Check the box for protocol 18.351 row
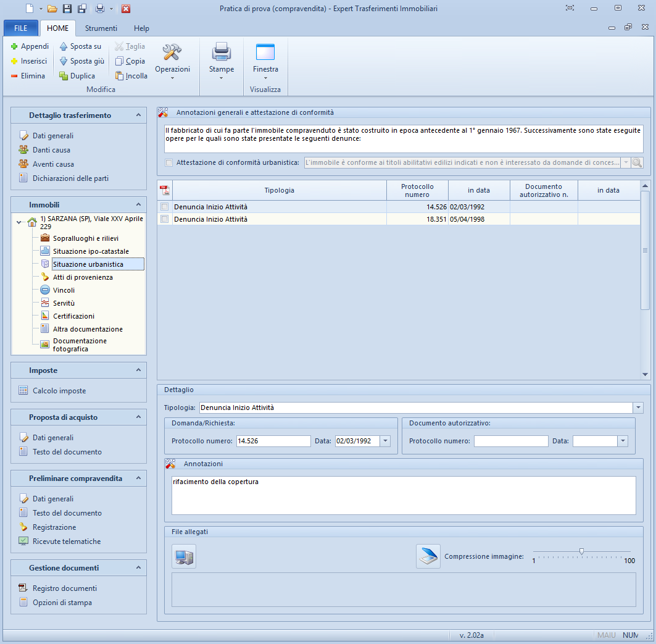 click(x=165, y=219)
